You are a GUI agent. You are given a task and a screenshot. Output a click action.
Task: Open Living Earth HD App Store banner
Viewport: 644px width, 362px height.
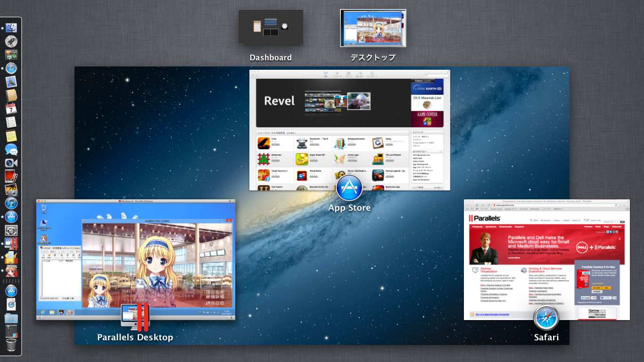(427, 87)
